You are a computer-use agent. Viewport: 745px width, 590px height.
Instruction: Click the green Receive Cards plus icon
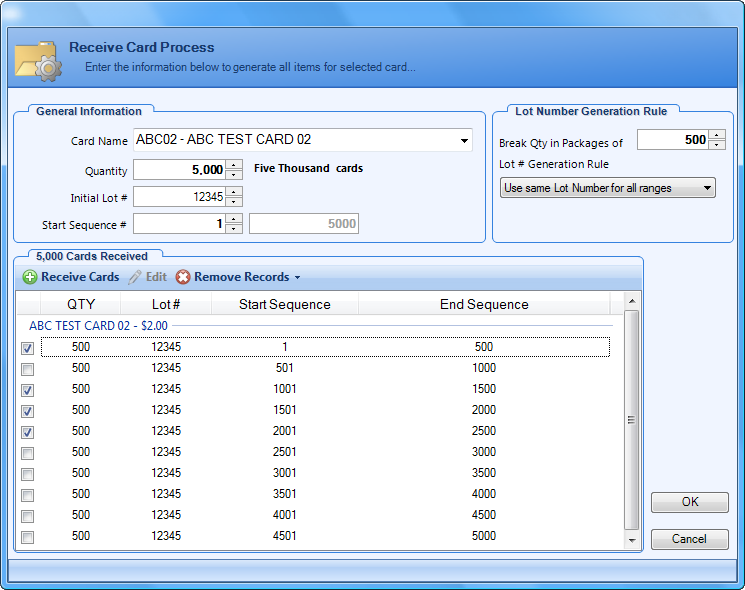[x=30, y=277]
